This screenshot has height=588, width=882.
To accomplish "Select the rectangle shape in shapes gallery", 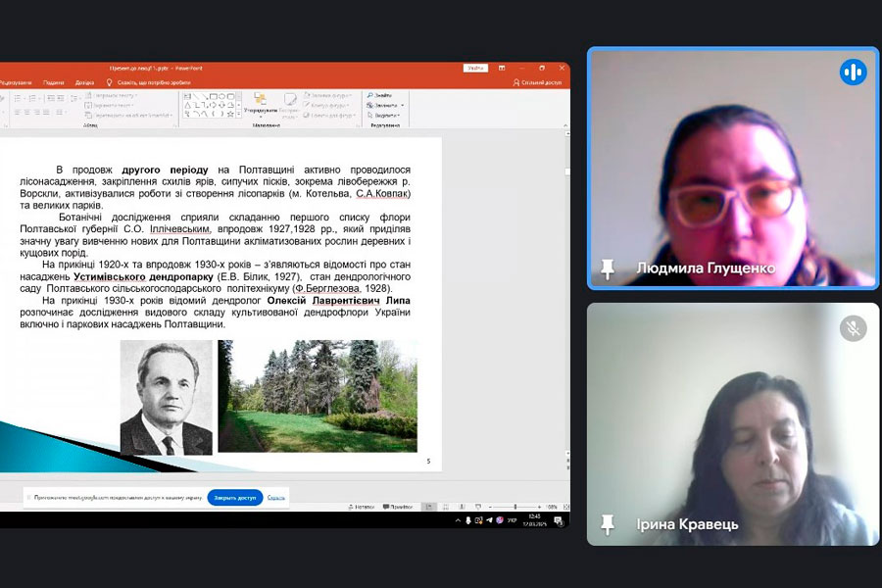I will [x=213, y=96].
